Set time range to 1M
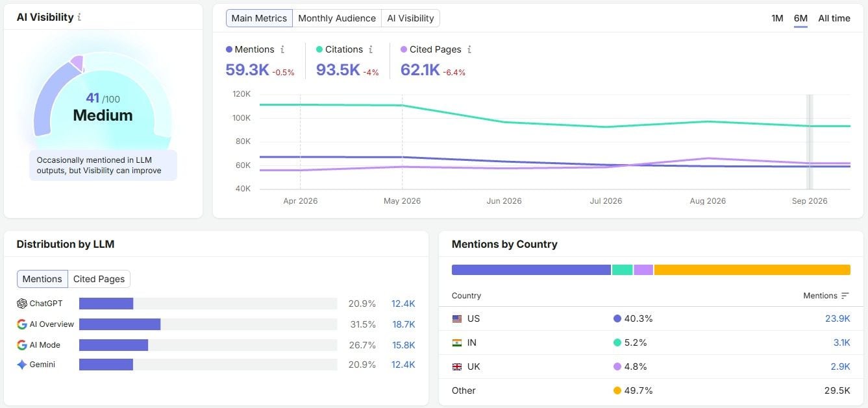 click(777, 18)
